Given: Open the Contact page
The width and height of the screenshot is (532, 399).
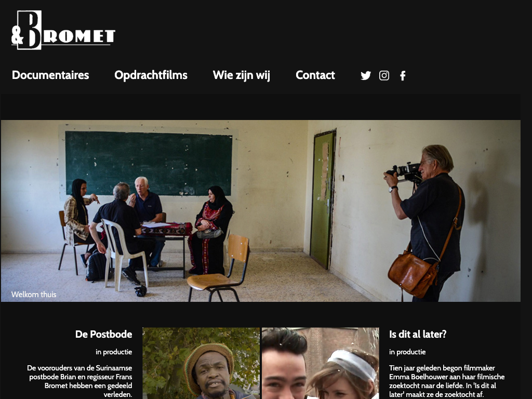Looking at the screenshot, I should click(x=315, y=75).
